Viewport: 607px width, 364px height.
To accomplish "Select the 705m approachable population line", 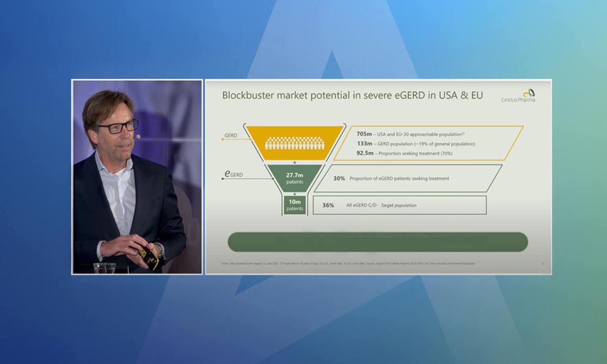I will point(410,134).
